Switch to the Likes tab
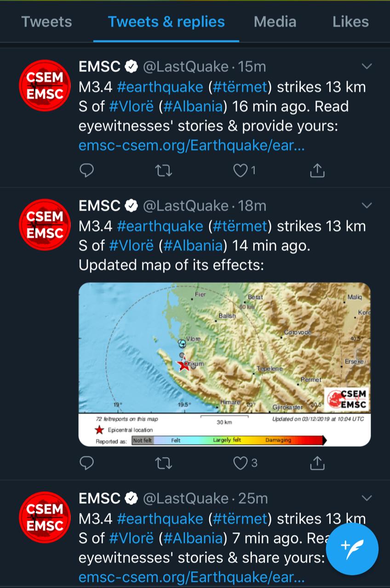 [350, 22]
